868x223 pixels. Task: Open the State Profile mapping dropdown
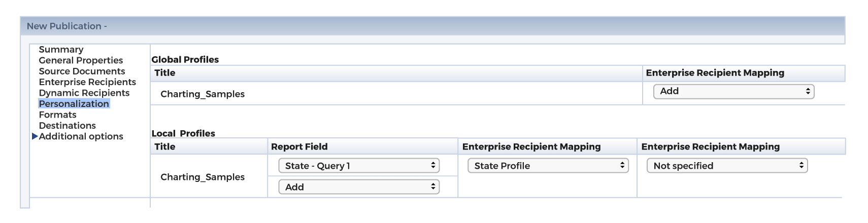(548, 166)
